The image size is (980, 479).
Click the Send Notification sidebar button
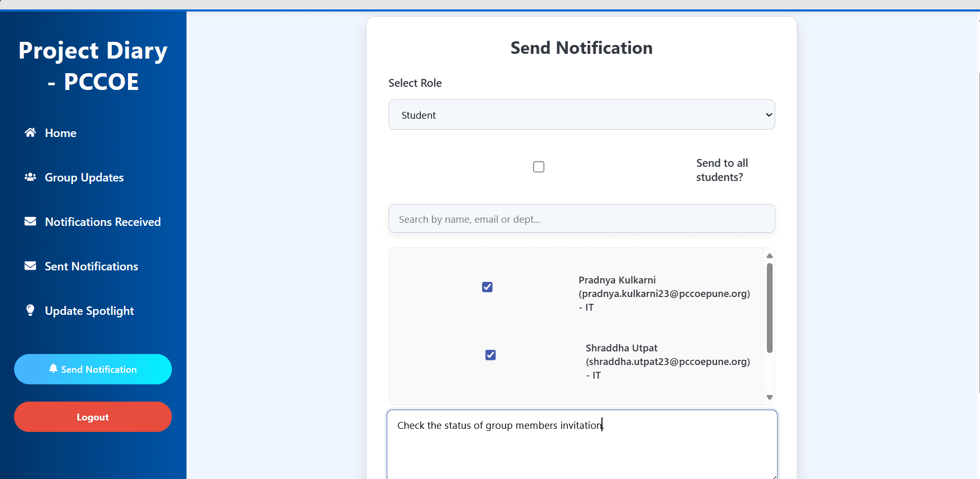tap(93, 369)
